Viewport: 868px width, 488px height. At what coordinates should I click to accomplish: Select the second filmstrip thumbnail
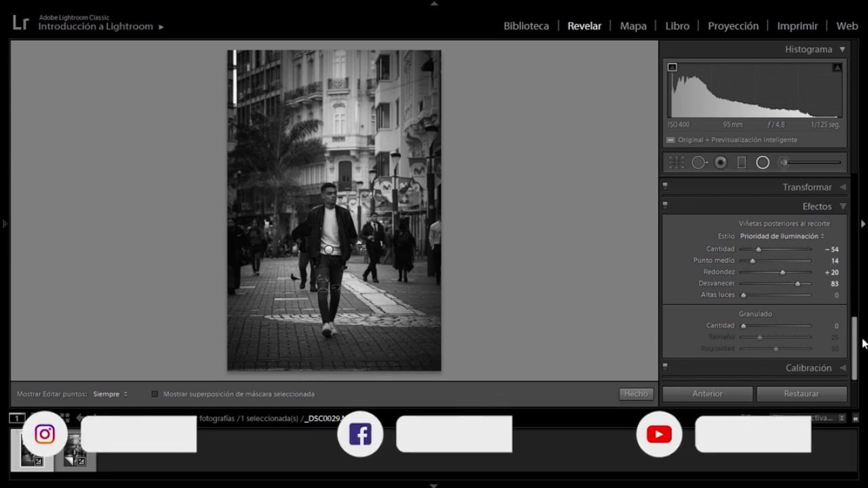pyautogui.click(x=75, y=451)
